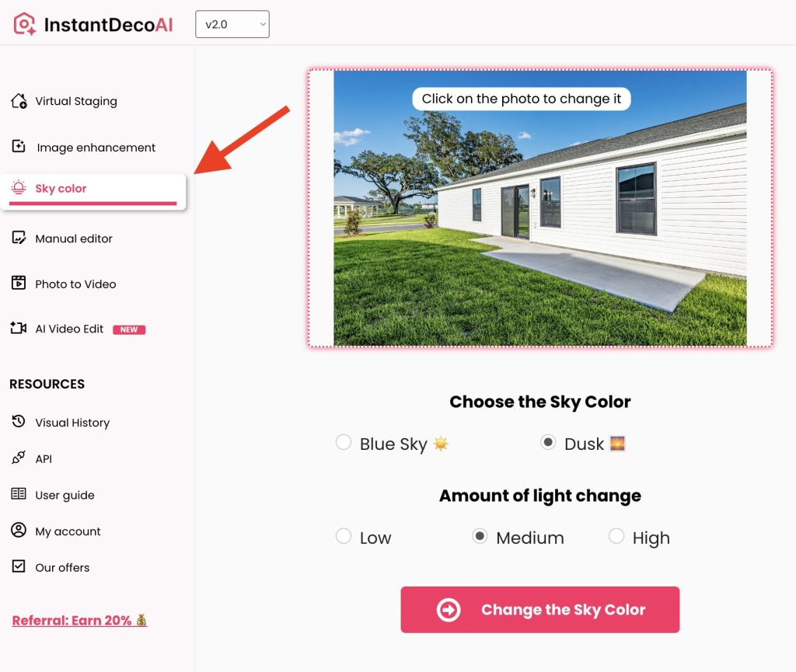Click Change the Sky Color button
This screenshot has height=672, width=796.
click(x=540, y=610)
